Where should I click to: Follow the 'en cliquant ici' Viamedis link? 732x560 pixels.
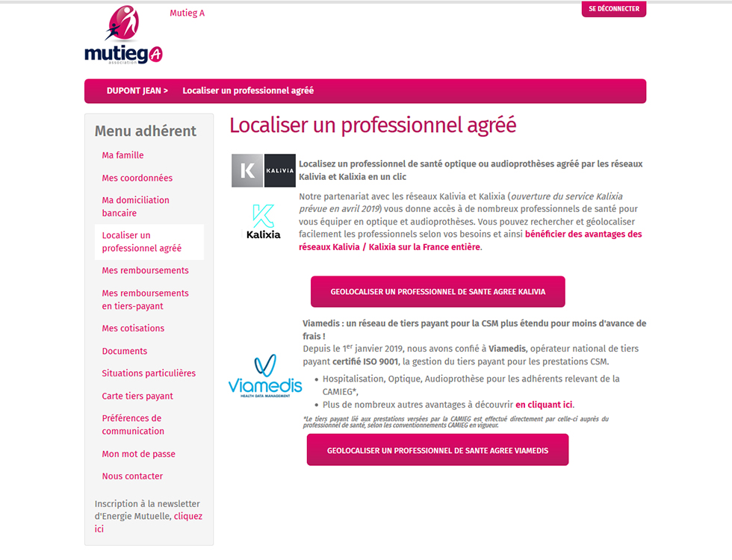click(544, 405)
